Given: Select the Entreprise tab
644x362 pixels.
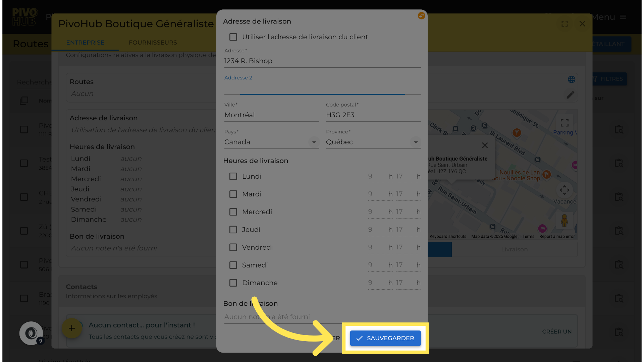Looking at the screenshot, I should (x=85, y=43).
